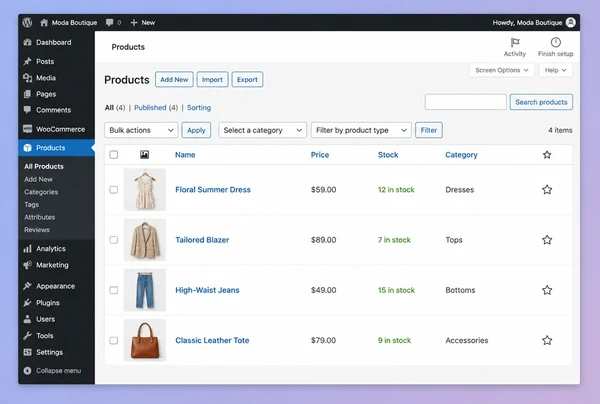Image resolution: width=600 pixels, height=404 pixels.
Task: Click the Search products button
Action: (x=541, y=102)
